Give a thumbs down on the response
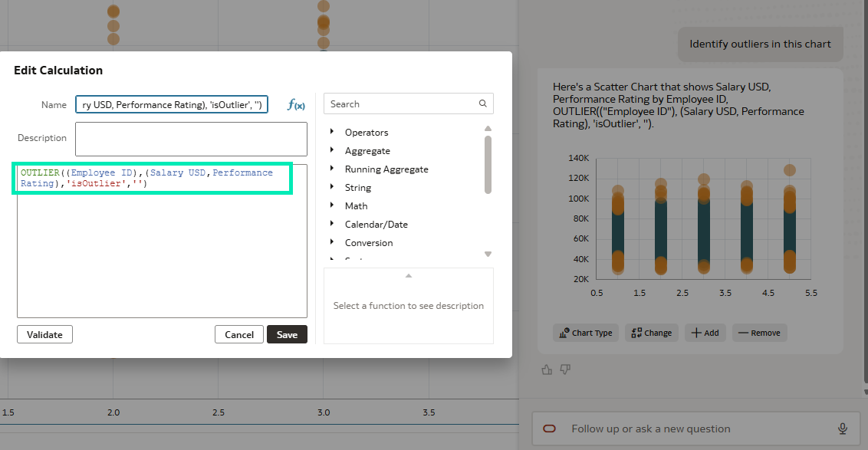Image resolution: width=868 pixels, height=450 pixels. click(564, 370)
